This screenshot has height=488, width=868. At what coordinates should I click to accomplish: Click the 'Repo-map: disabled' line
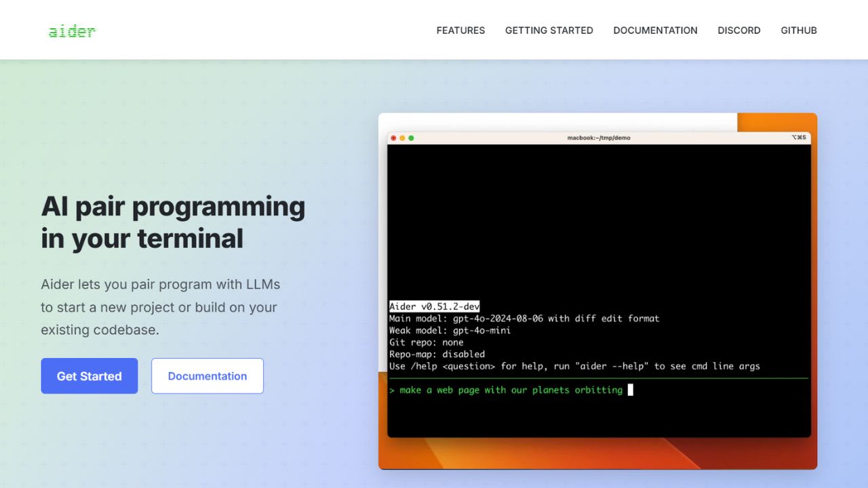pos(437,354)
